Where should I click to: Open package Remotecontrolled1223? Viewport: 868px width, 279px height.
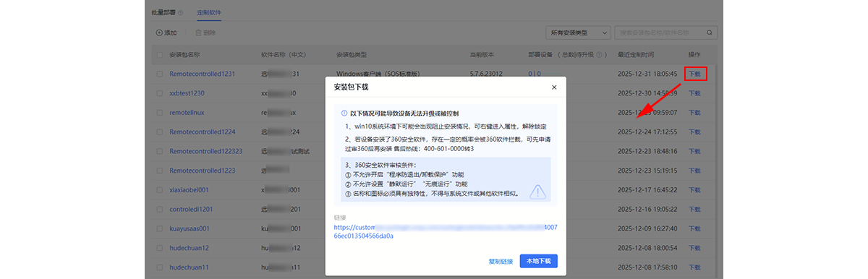(202, 171)
